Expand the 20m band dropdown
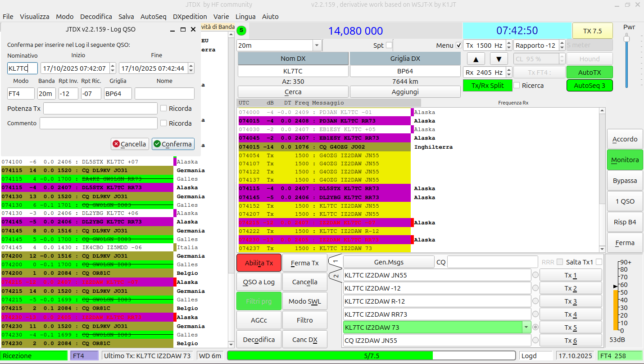The width and height of the screenshot is (644, 364). [317, 45]
